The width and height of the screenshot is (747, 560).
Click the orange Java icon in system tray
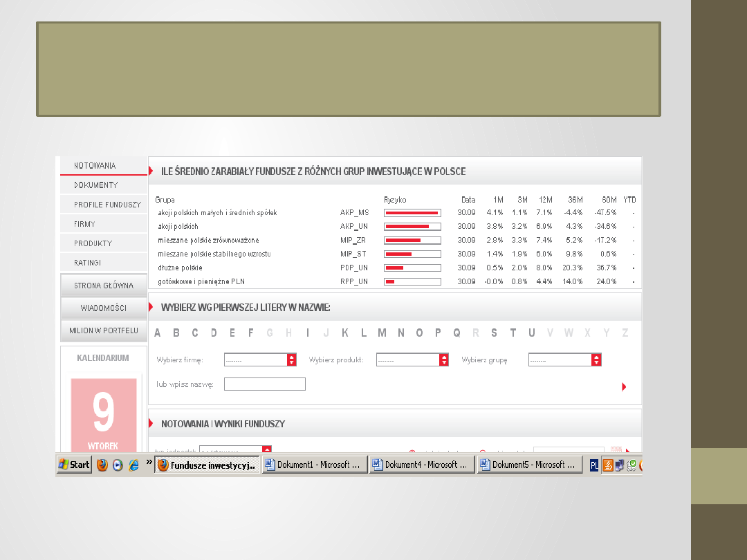[608, 465]
